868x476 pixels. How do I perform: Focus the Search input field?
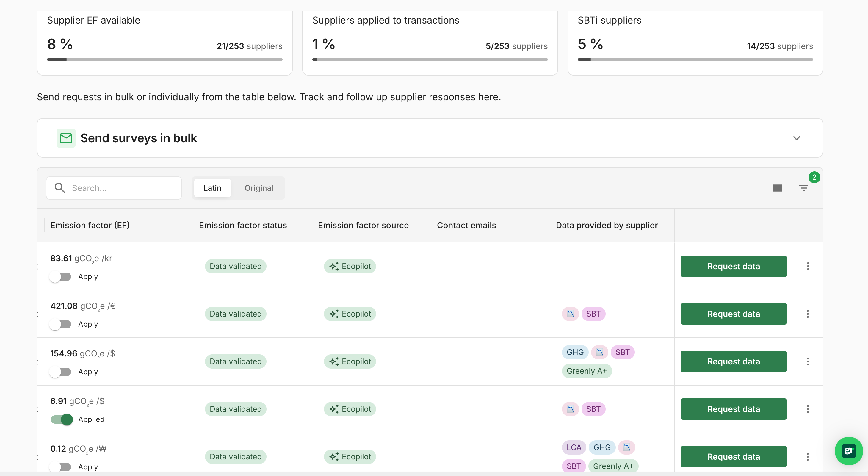(114, 188)
